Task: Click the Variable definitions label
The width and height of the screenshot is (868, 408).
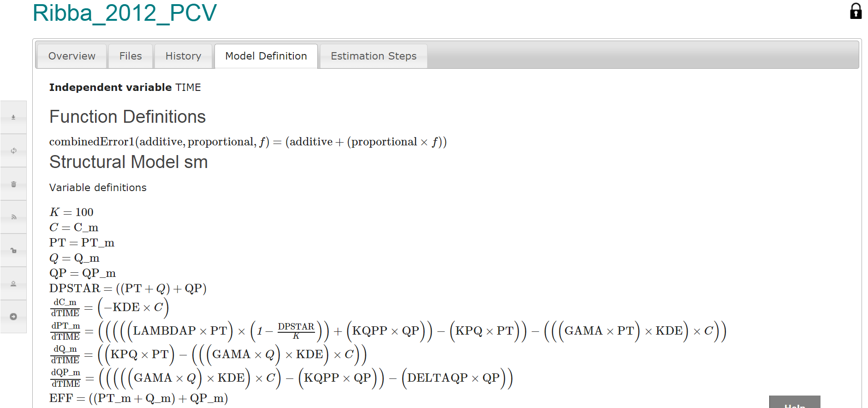Action: coord(98,187)
